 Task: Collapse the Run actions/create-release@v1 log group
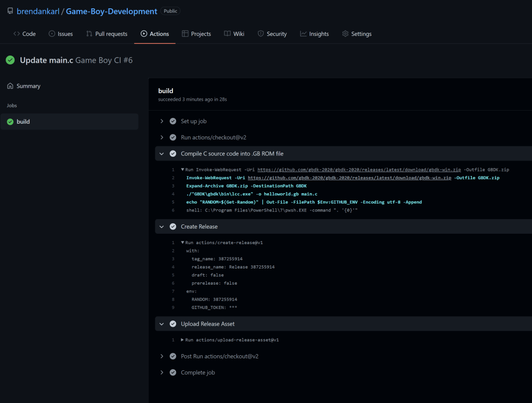coord(182,243)
